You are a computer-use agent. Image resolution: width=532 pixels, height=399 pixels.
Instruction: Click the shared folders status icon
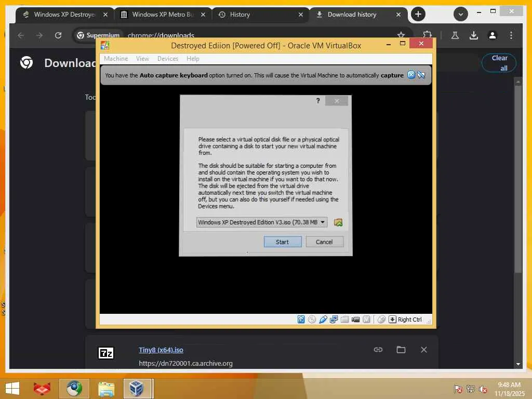[345, 320]
